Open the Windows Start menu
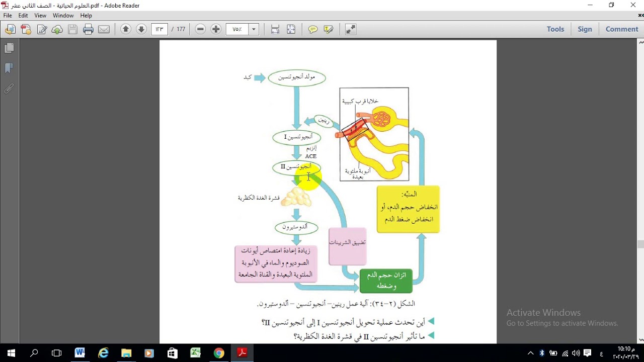This screenshot has width=644, height=362. click(11, 353)
